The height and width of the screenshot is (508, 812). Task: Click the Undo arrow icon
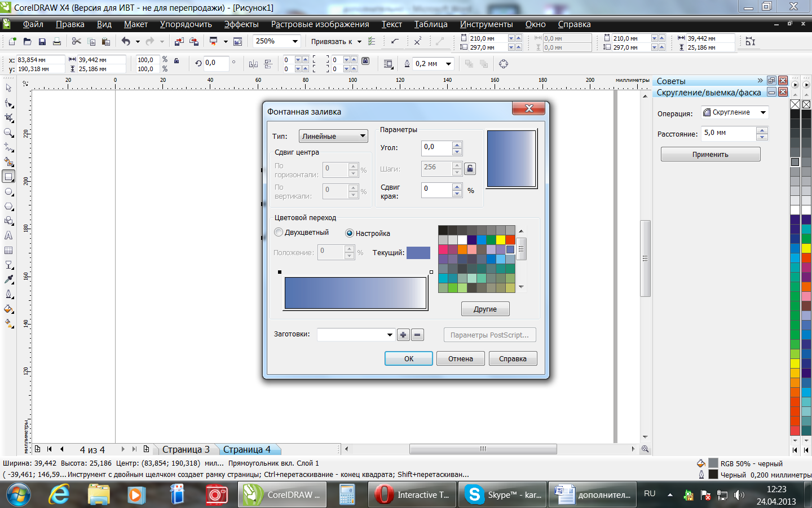click(x=126, y=41)
